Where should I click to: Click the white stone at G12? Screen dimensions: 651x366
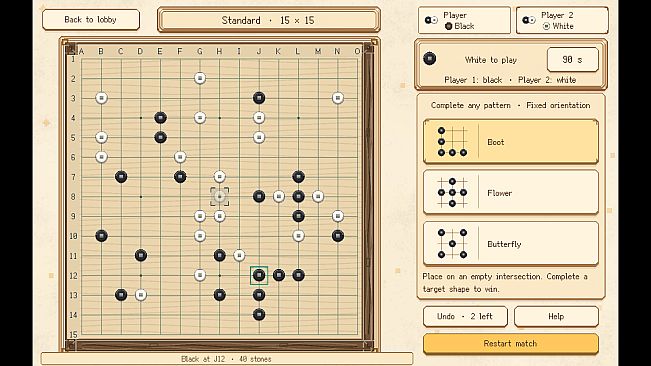200,275
